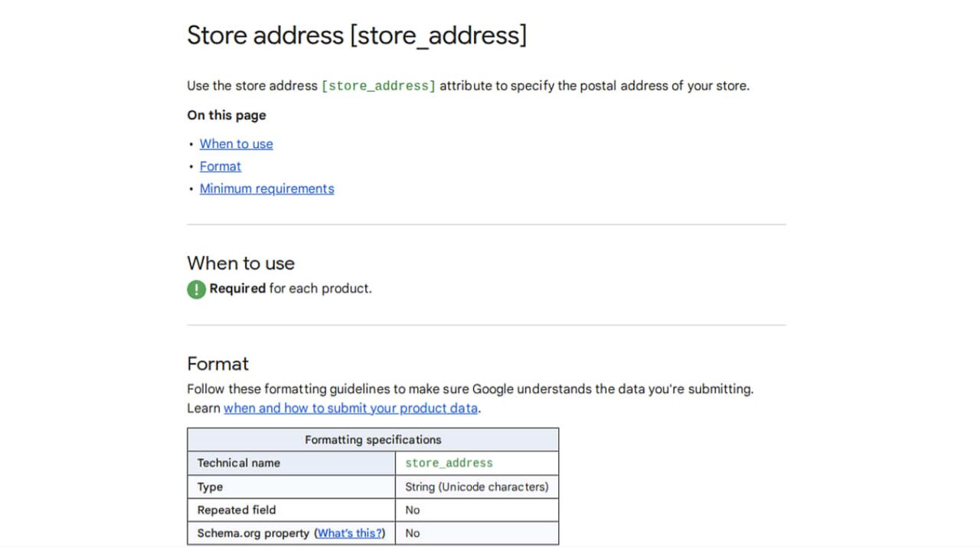
Task: Select the store_address value in Technical name row
Action: tap(449, 463)
